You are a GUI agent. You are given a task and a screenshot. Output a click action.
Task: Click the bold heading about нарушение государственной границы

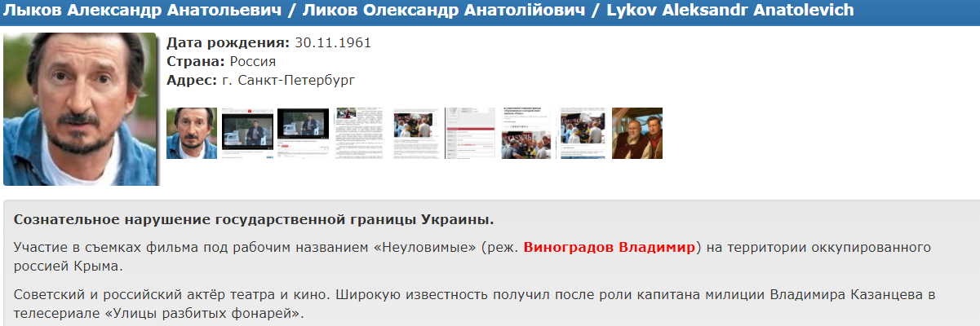254,220
